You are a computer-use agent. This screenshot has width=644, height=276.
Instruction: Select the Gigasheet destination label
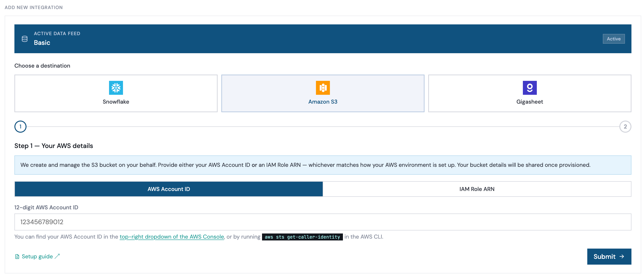click(530, 102)
